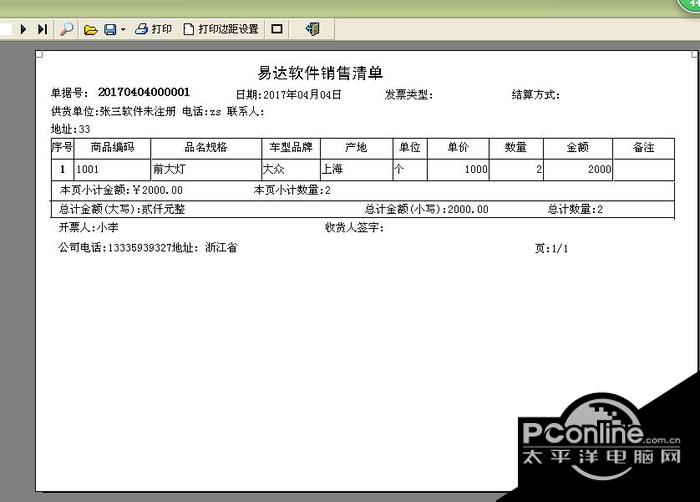Select the title 易达软件销售清单

pos(320,73)
